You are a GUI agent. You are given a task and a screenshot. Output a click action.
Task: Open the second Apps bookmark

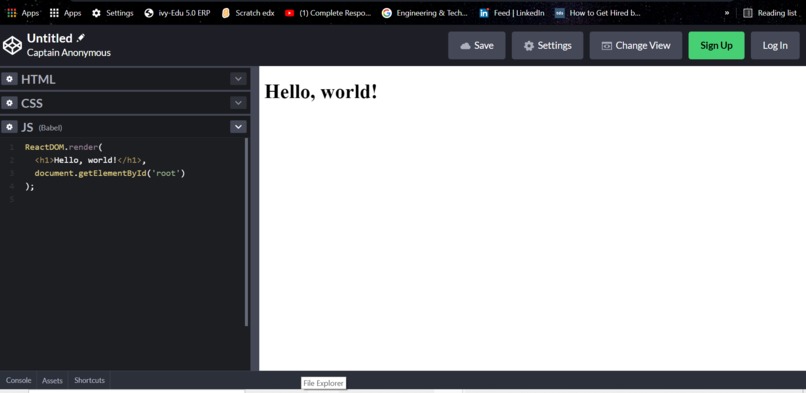pos(65,13)
